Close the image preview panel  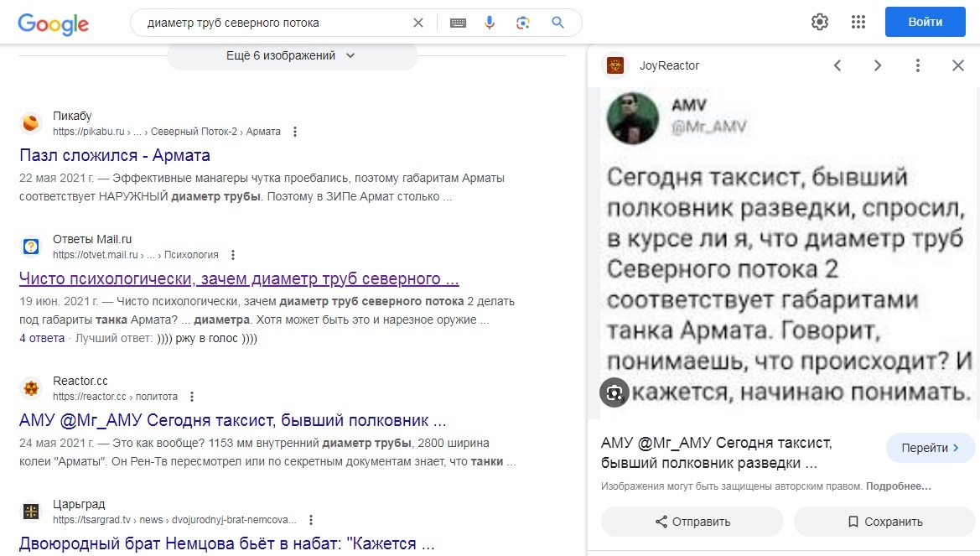[x=957, y=65]
